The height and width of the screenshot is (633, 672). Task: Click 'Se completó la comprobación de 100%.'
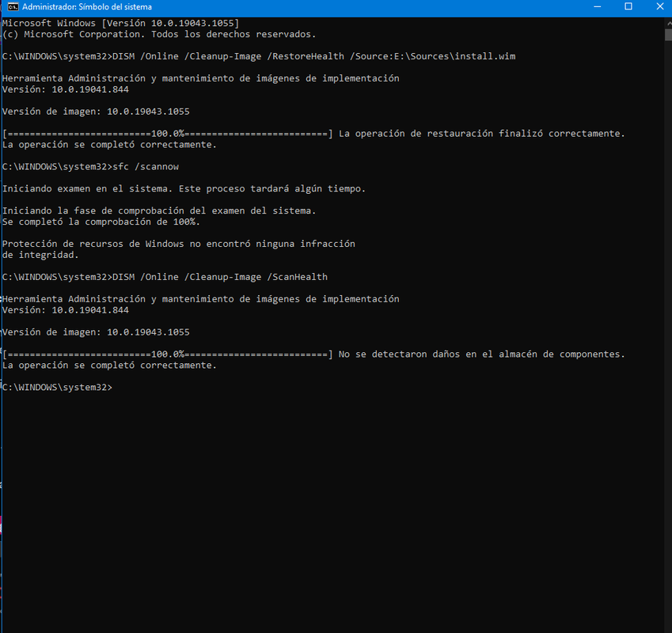pyautogui.click(x=101, y=222)
